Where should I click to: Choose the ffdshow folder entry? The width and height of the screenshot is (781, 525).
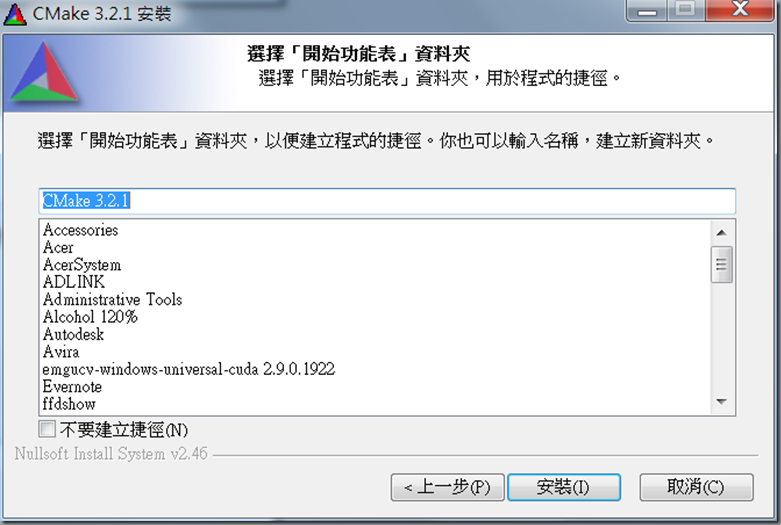69,404
